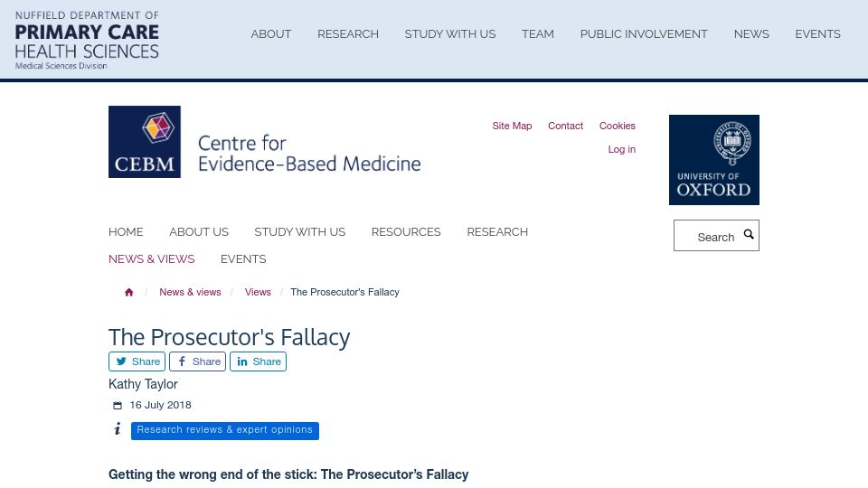Open the Contact link

click(x=565, y=126)
